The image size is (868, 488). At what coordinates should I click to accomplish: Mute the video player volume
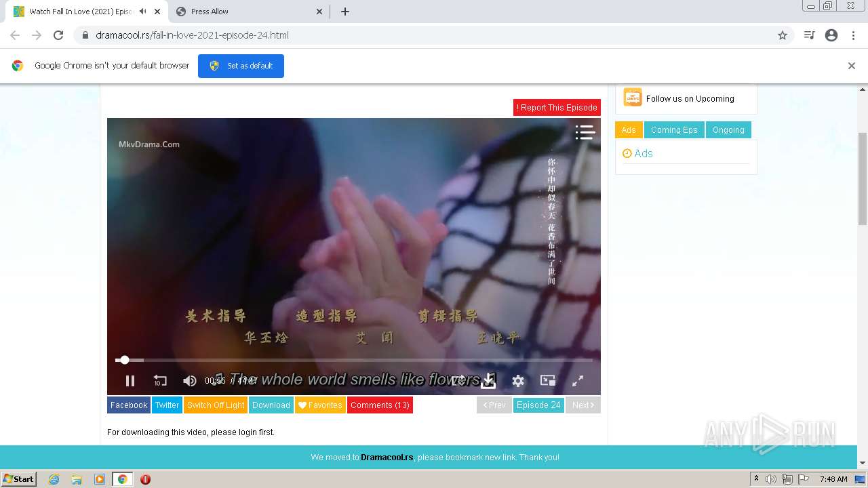pos(190,381)
